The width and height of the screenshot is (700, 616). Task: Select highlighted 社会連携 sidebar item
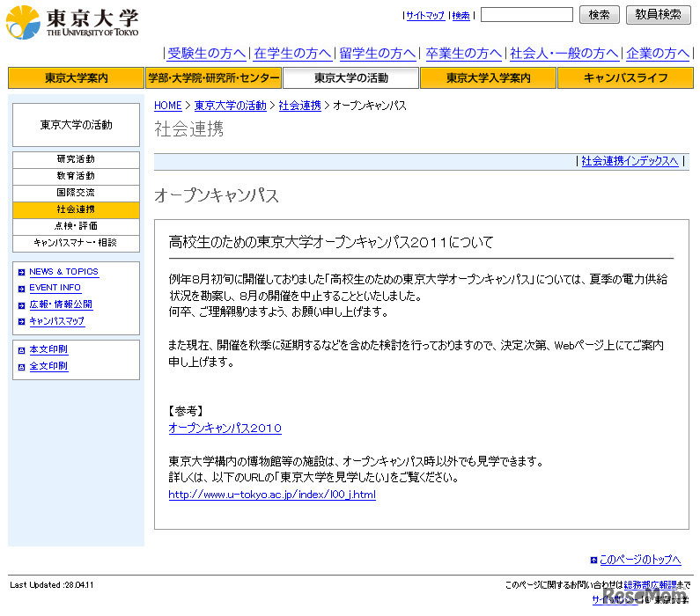click(76, 210)
